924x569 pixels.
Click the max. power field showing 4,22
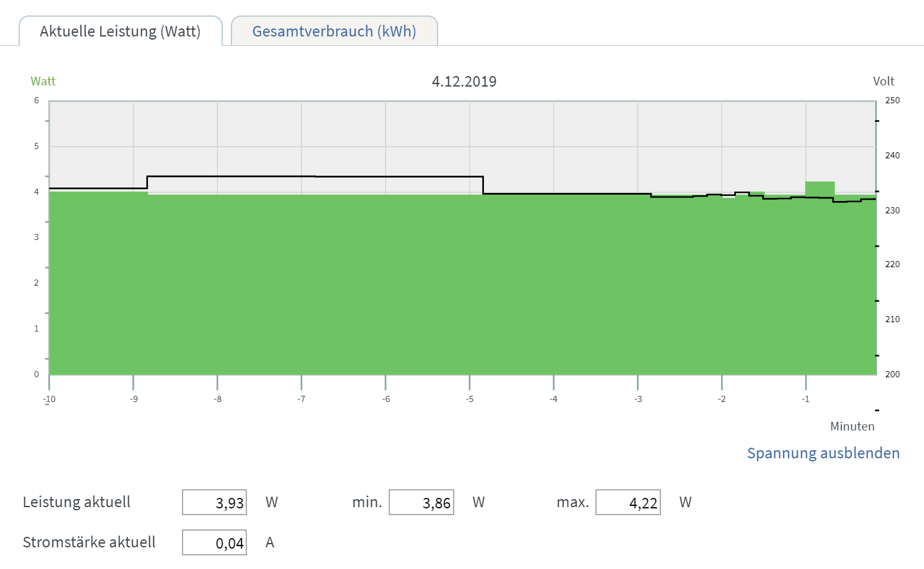click(x=628, y=502)
